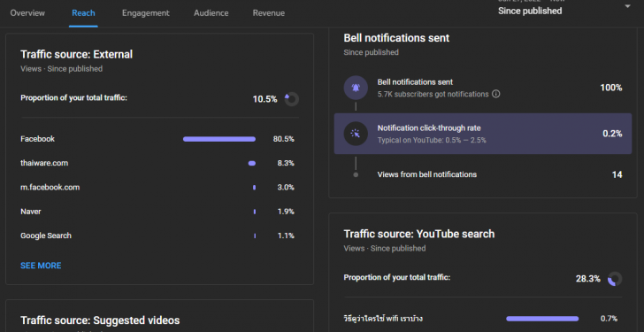Go to the Revenue tab
Viewport: 644px width, 332px height.
pyautogui.click(x=269, y=13)
